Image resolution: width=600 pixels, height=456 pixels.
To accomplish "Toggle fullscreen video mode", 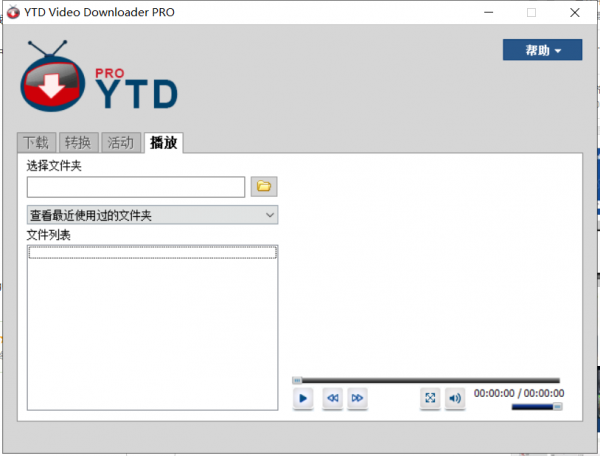I will click(x=430, y=398).
